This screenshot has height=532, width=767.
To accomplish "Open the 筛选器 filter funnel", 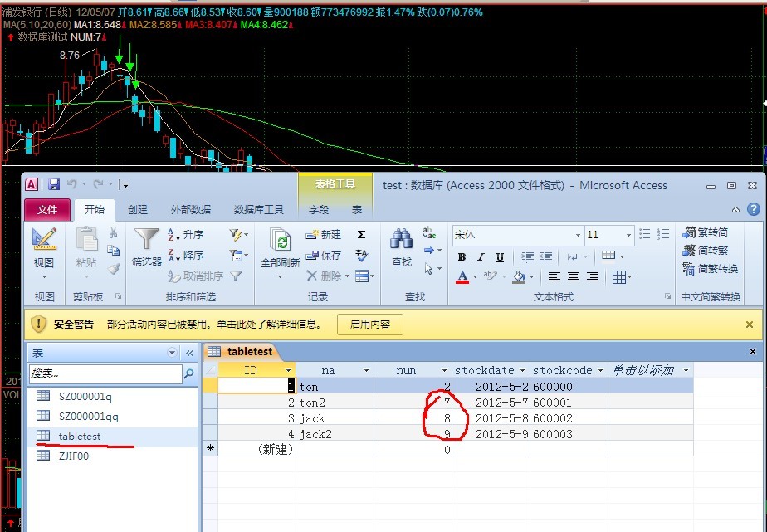I will 147,247.
